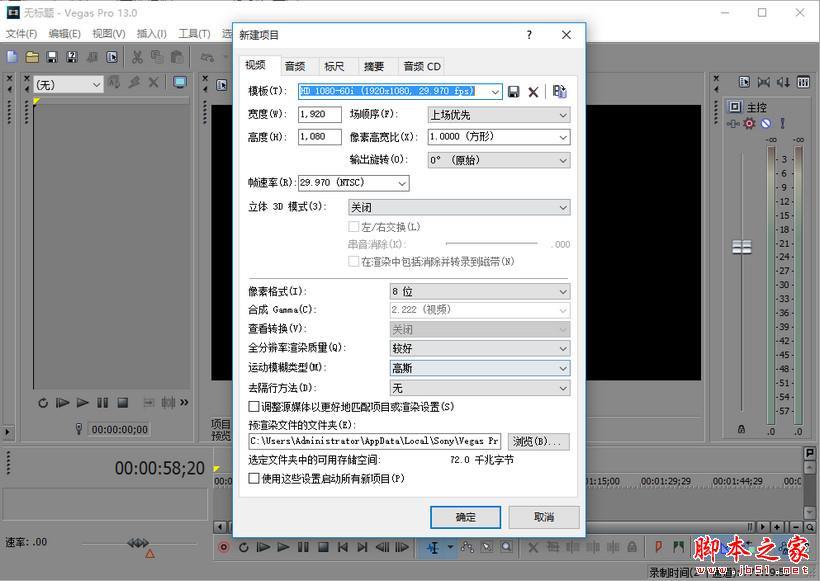
Task: Save current settings as a new template
Action: pyautogui.click(x=513, y=91)
